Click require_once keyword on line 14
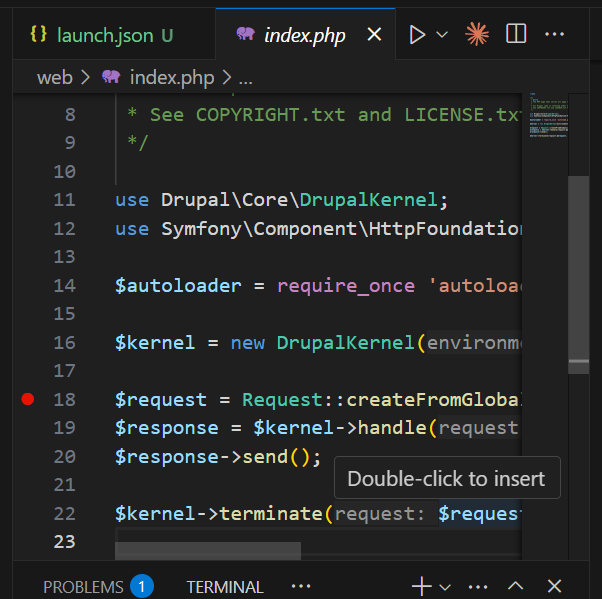 tap(346, 286)
